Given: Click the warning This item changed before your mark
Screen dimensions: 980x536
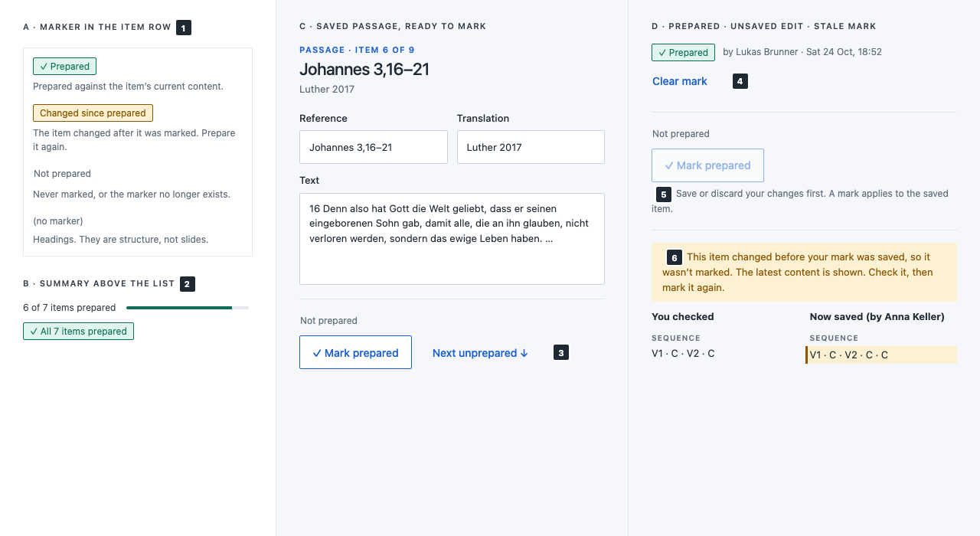Looking at the screenshot, I should [x=804, y=272].
